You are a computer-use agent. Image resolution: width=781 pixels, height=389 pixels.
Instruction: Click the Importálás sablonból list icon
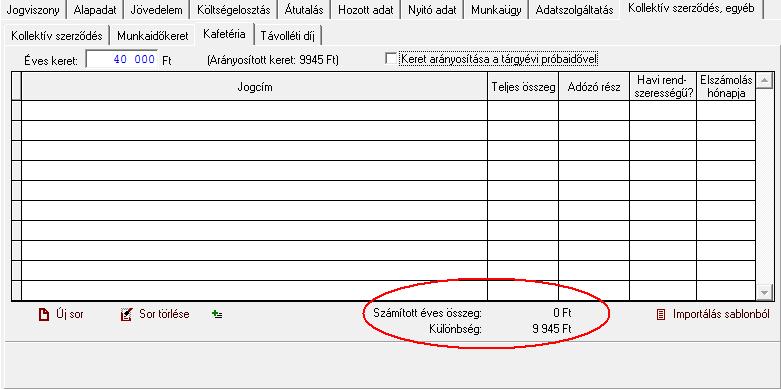[x=661, y=314]
